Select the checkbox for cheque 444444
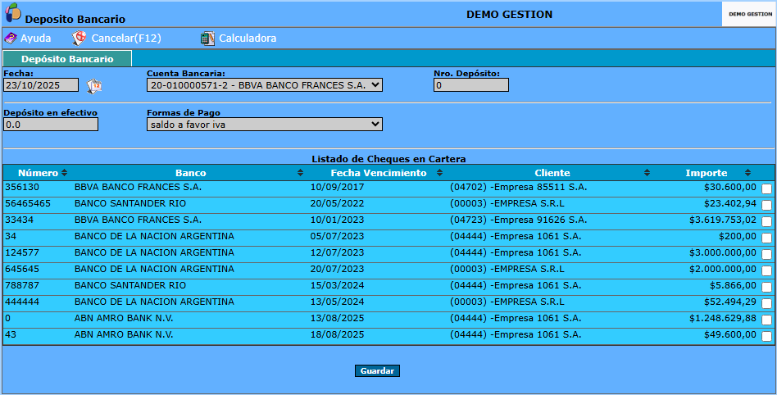777x395 pixels. click(767, 303)
